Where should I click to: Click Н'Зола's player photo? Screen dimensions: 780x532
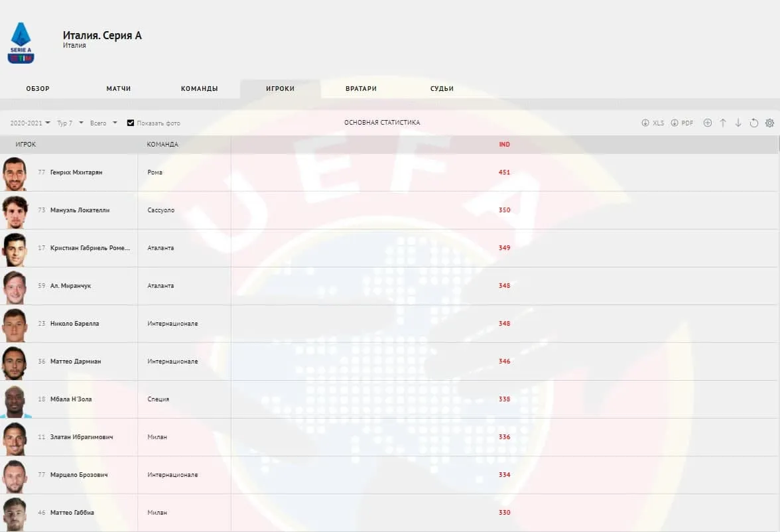click(15, 401)
